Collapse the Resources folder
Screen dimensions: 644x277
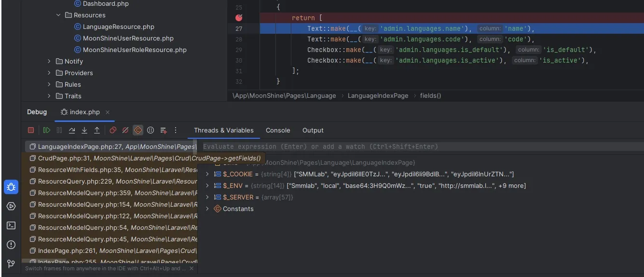click(58, 15)
